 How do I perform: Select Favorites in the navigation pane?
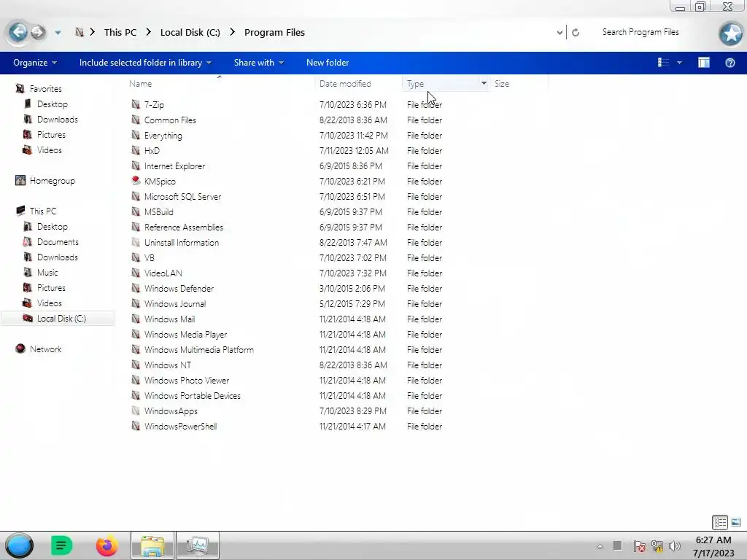tap(45, 88)
